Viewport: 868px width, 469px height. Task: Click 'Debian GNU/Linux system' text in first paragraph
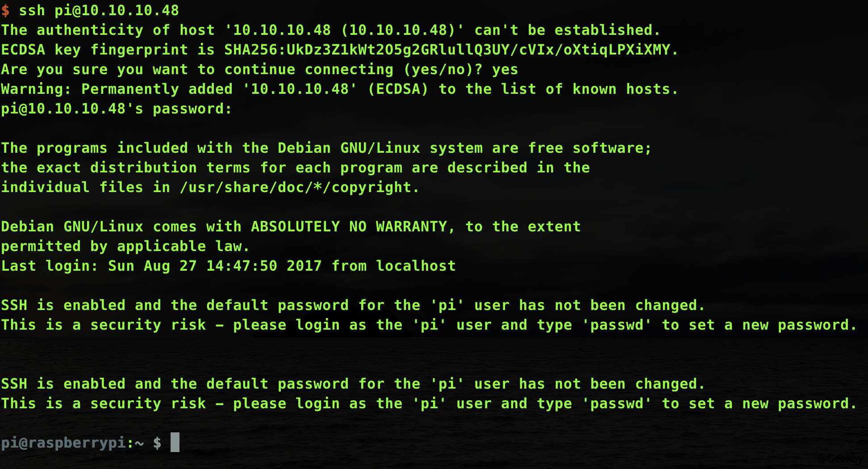tap(380, 148)
